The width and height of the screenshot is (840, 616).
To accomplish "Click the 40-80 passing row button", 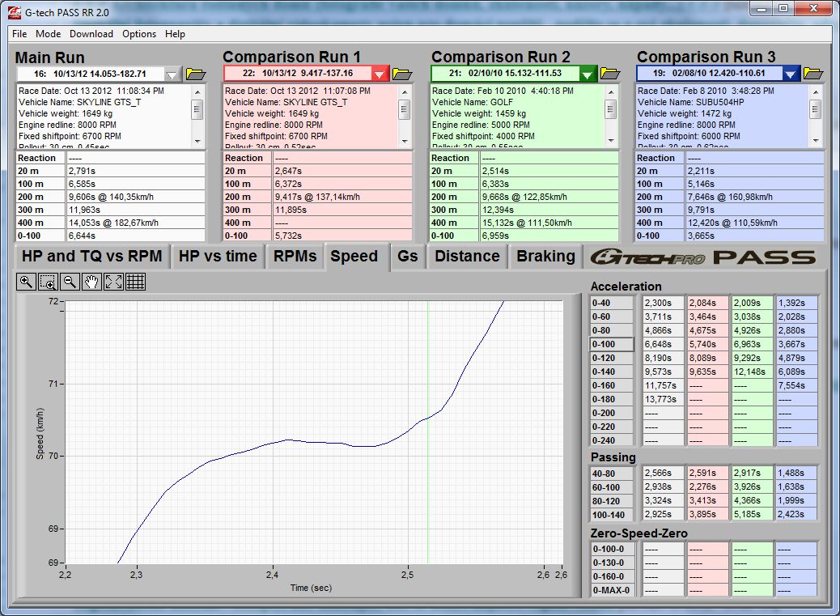I will [612, 474].
